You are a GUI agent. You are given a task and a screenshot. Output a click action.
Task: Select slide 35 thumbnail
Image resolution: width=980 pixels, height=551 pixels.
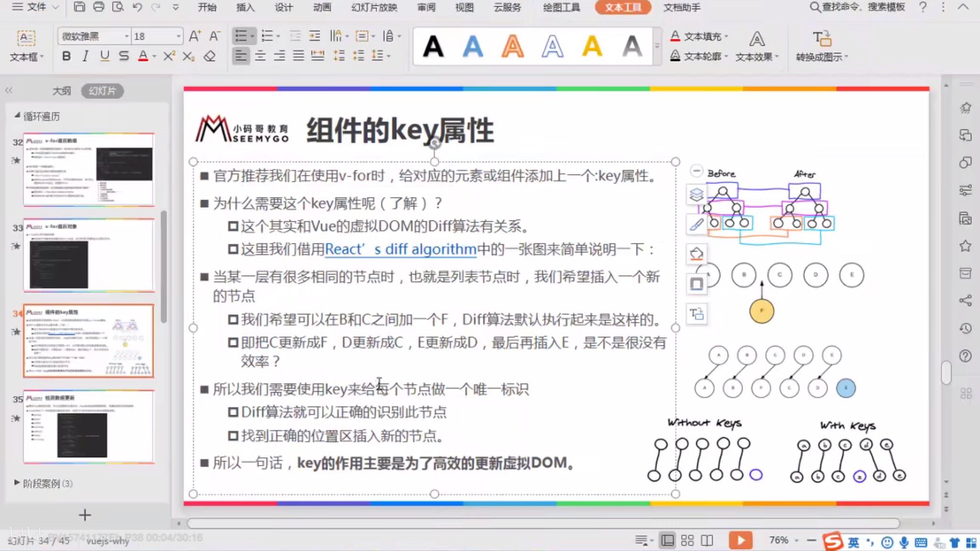[89, 426]
